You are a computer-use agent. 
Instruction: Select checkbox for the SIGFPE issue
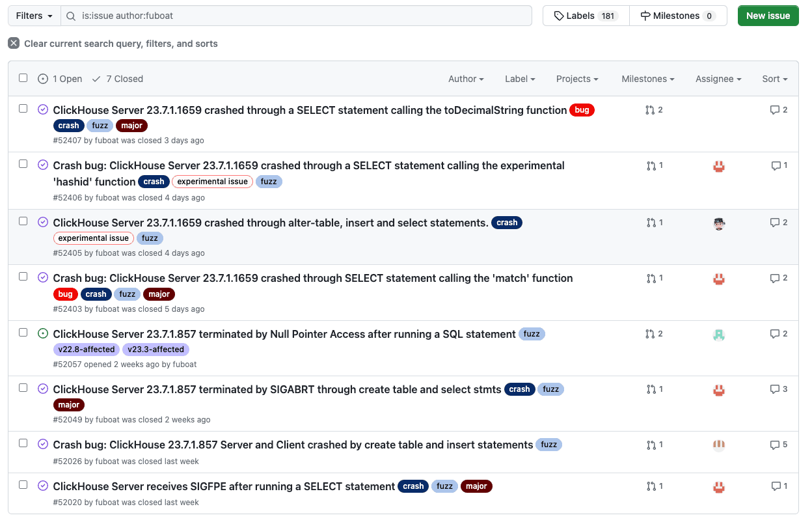click(23, 485)
